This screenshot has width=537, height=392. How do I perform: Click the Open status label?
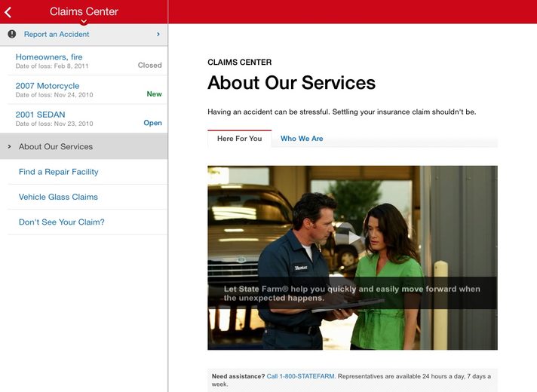click(153, 123)
